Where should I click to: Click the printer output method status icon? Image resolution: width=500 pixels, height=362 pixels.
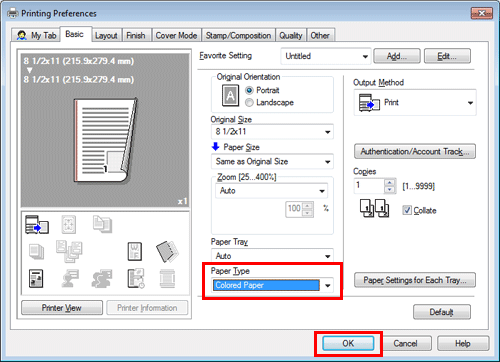pyautogui.click(x=37, y=224)
